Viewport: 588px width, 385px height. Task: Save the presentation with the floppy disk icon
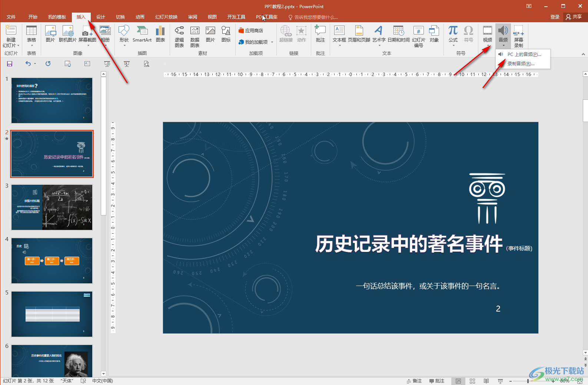tap(10, 64)
